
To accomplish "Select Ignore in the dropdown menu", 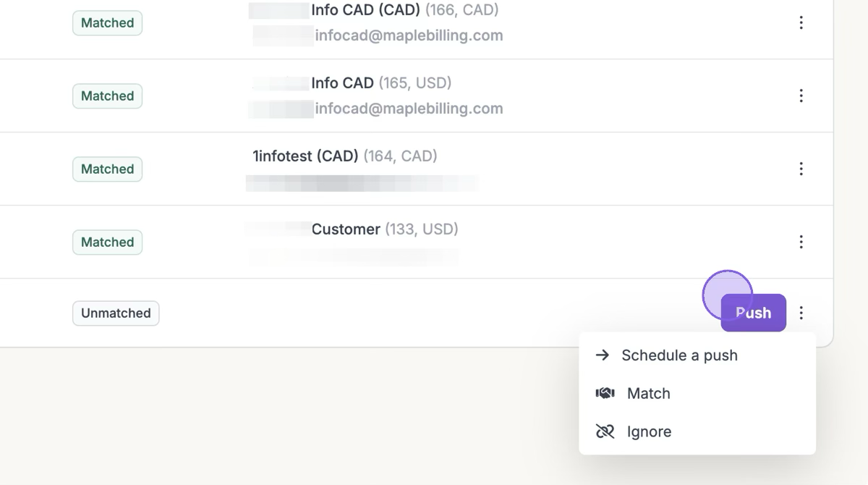I will tap(649, 432).
